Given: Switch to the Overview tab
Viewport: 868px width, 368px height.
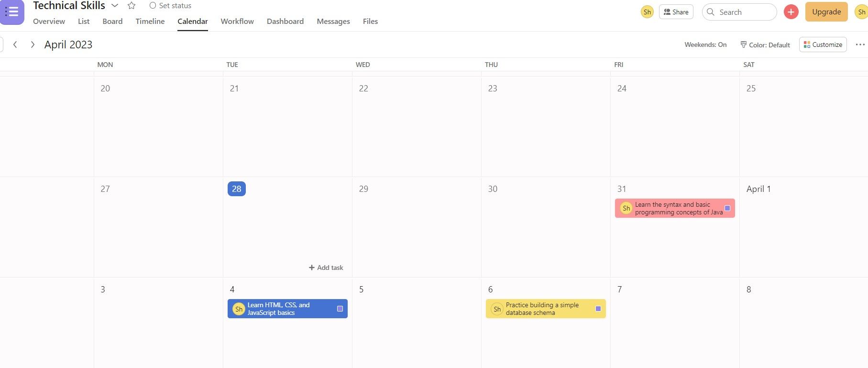Looking at the screenshot, I should click(49, 21).
